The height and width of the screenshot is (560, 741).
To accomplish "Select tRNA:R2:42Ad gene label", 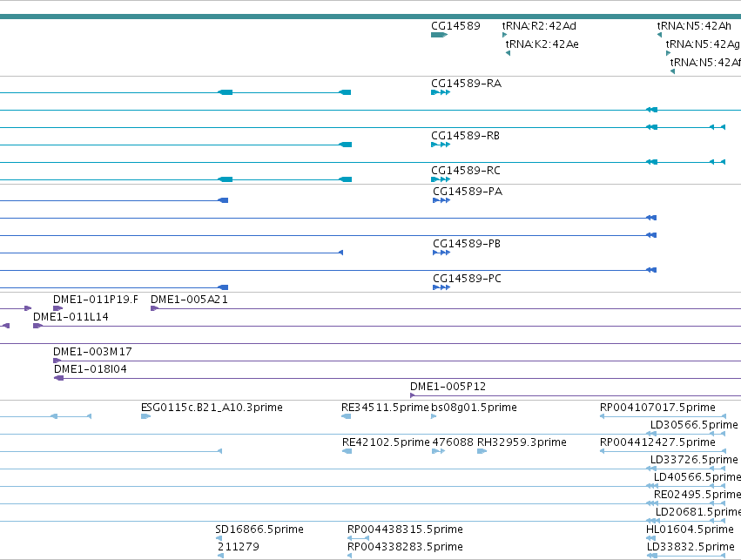I will (x=539, y=26).
